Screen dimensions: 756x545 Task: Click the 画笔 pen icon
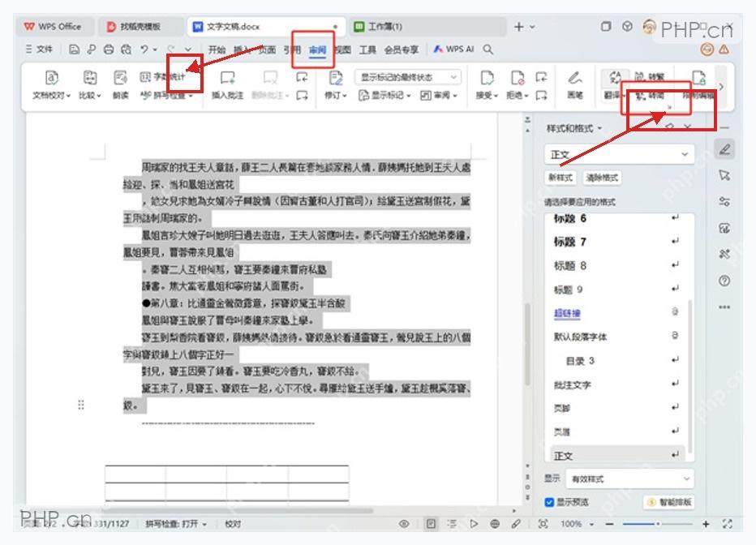(x=575, y=78)
